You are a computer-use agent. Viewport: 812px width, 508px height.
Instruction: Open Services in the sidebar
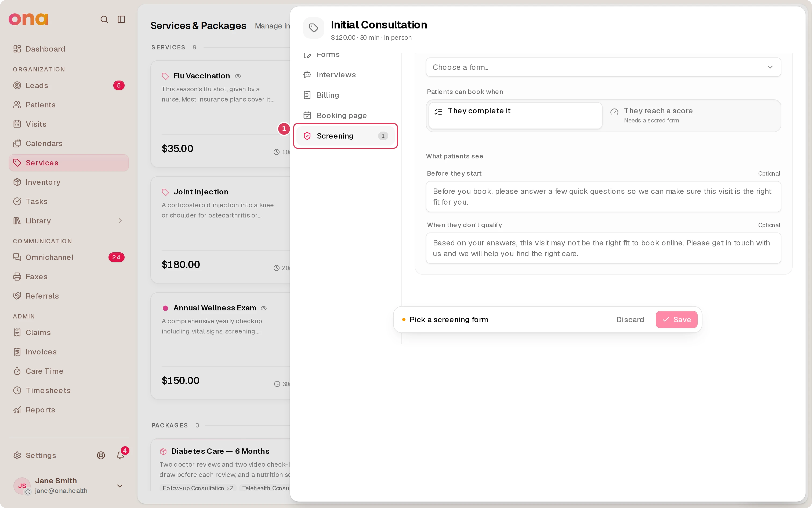coord(68,163)
